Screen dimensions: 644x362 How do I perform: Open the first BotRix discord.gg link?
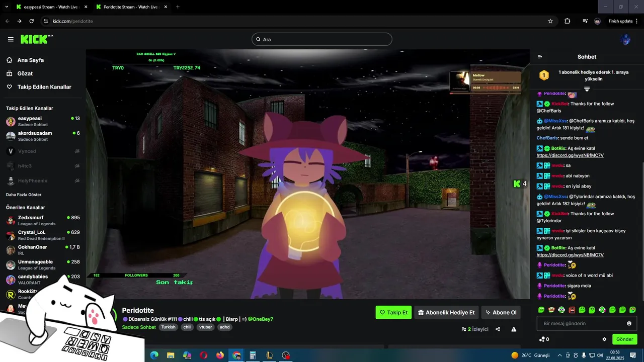coord(570,155)
